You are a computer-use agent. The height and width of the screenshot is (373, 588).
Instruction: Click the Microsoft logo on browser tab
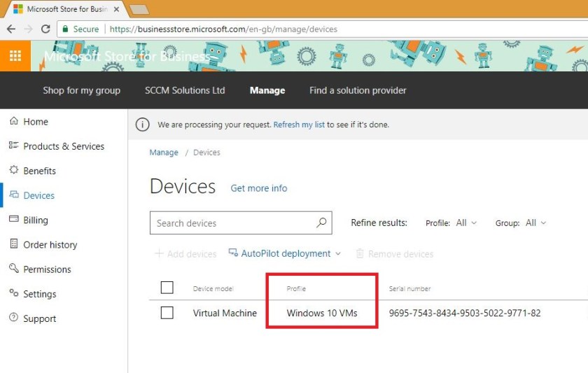[x=18, y=9]
